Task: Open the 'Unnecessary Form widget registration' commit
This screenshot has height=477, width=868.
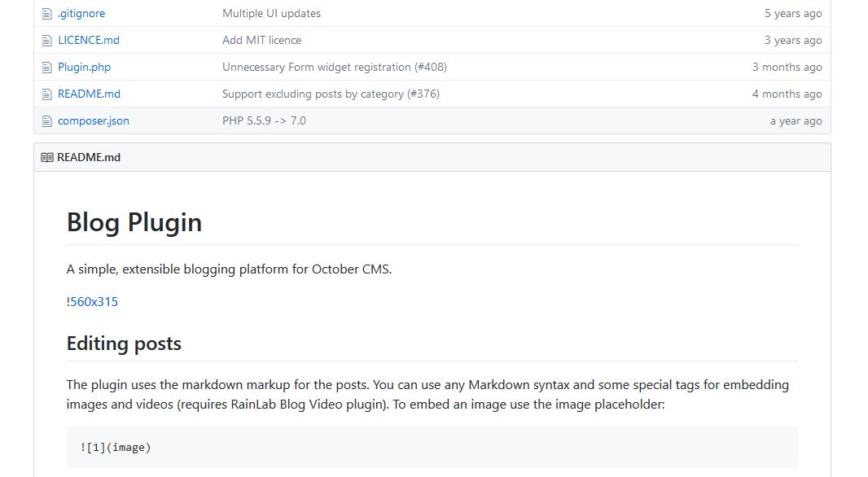Action: 335,67
